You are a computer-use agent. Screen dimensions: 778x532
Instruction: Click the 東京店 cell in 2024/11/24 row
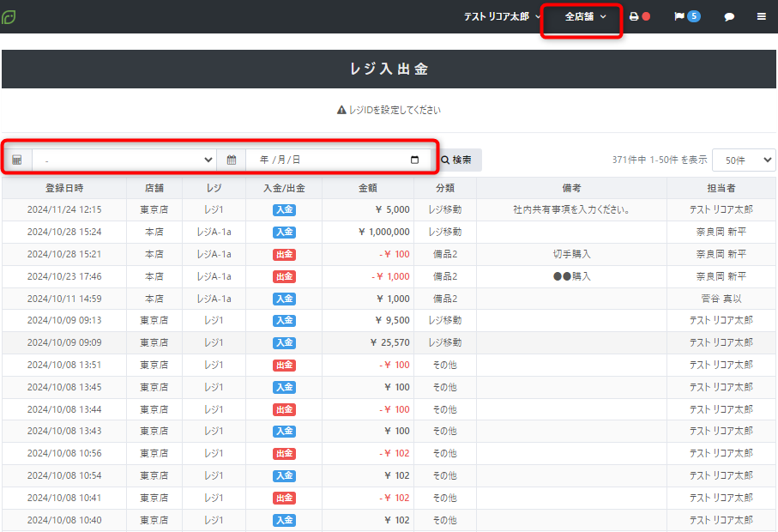(154, 209)
